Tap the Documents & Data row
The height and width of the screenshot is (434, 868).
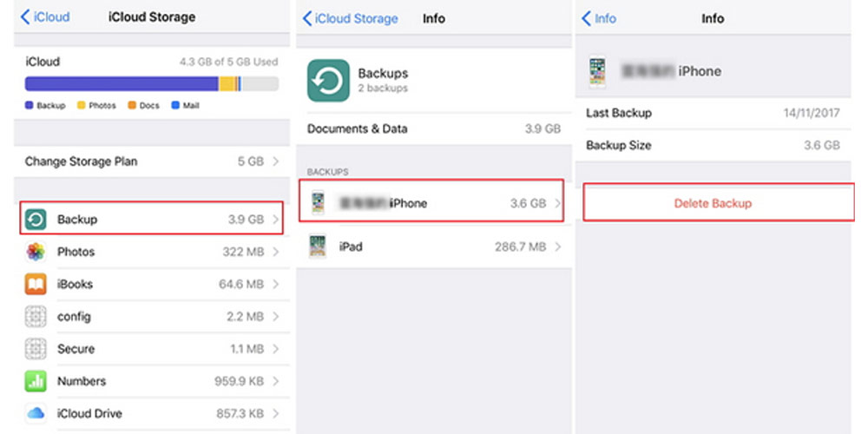434,129
